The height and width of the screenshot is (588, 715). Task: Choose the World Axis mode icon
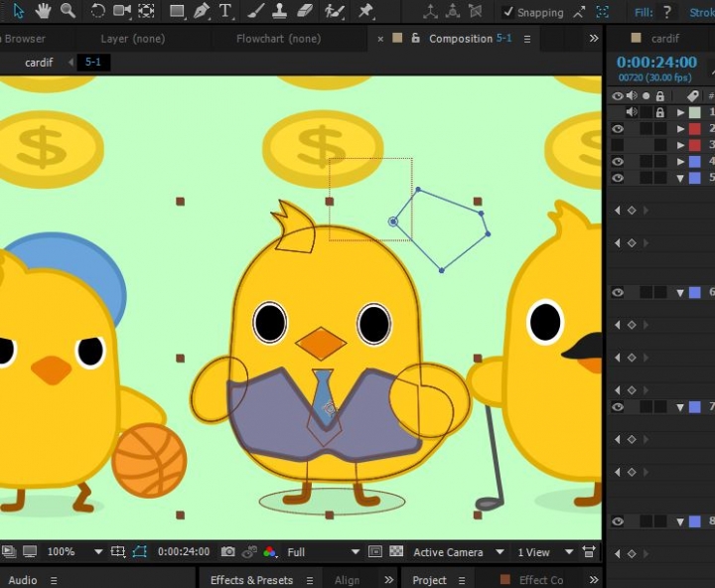pos(453,12)
